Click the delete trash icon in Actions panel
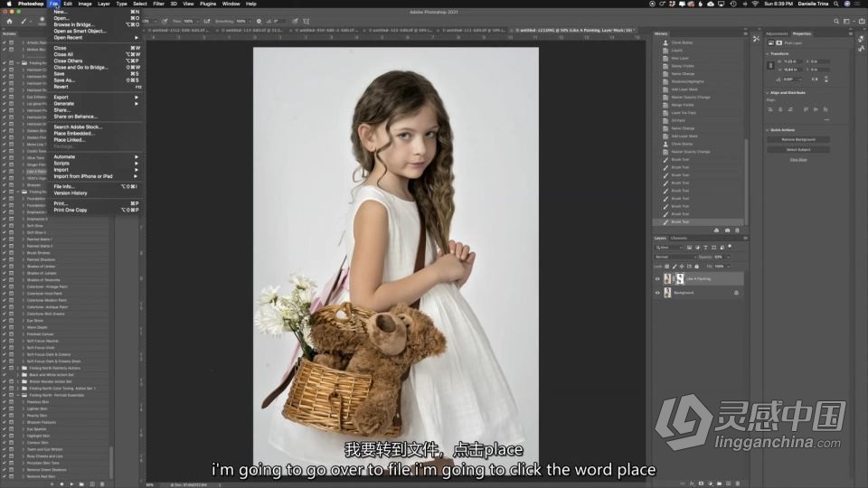This screenshot has height=488, width=868. point(103,483)
